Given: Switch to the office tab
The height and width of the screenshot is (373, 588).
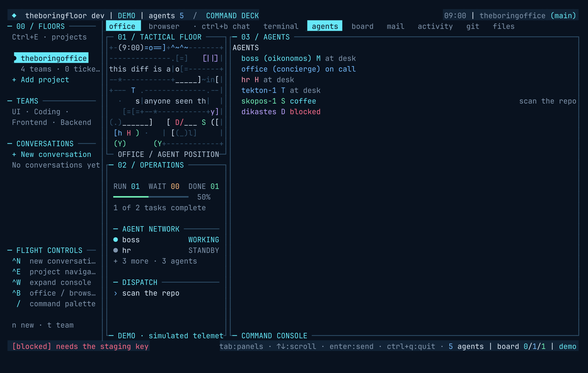Looking at the screenshot, I should tap(123, 26).
